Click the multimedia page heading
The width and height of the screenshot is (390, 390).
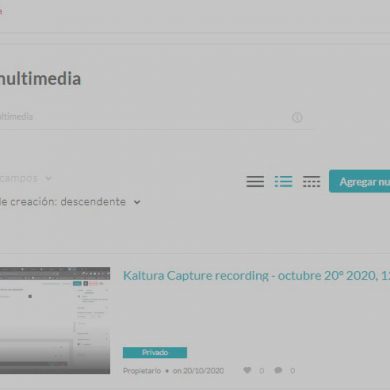(x=40, y=79)
